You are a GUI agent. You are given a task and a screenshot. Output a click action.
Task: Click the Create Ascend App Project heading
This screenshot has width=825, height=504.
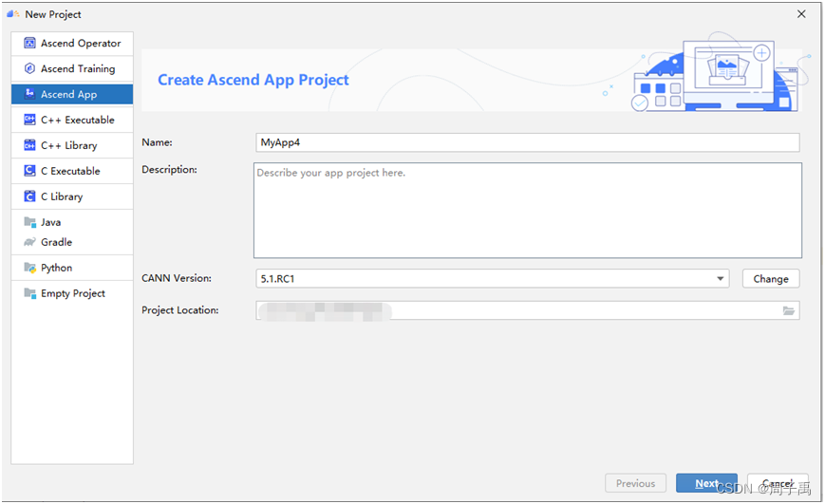pyautogui.click(x=253, y=80)
